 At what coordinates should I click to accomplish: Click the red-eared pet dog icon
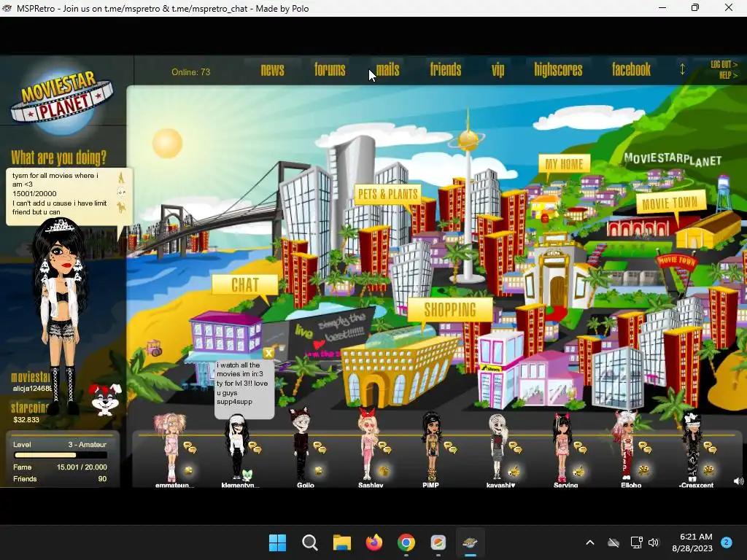click(105, 399)
